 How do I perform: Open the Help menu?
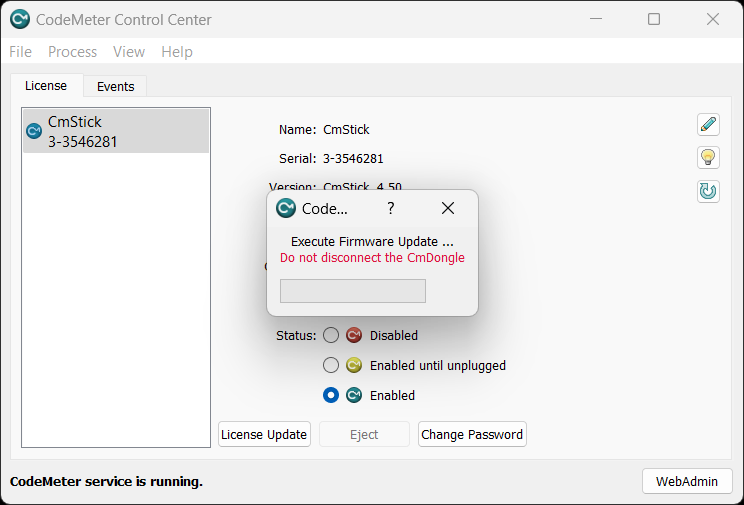177,52
